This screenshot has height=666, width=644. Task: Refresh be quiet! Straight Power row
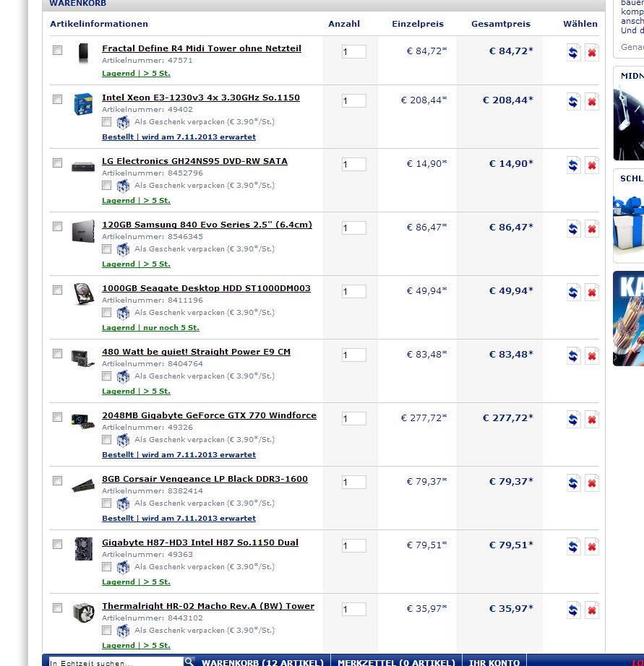coord(573,356)
